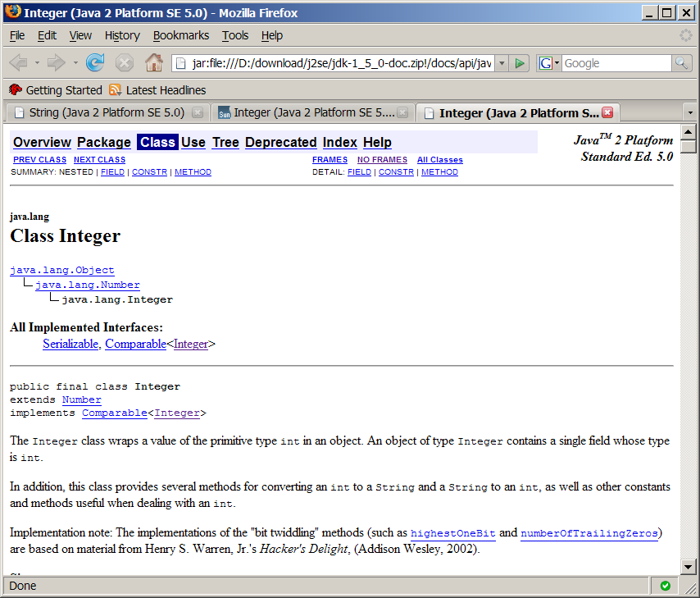Open the Home page icon
700x598 pixels.
(154, 62)
